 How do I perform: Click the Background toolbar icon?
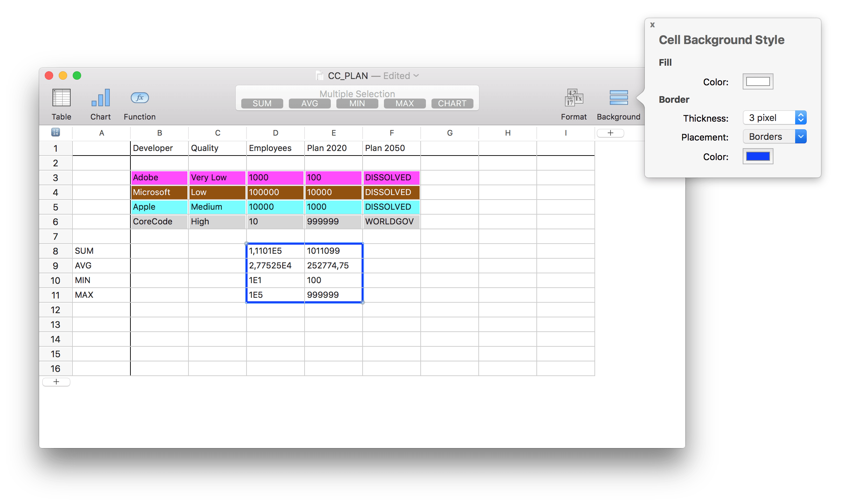click(618, 98)
